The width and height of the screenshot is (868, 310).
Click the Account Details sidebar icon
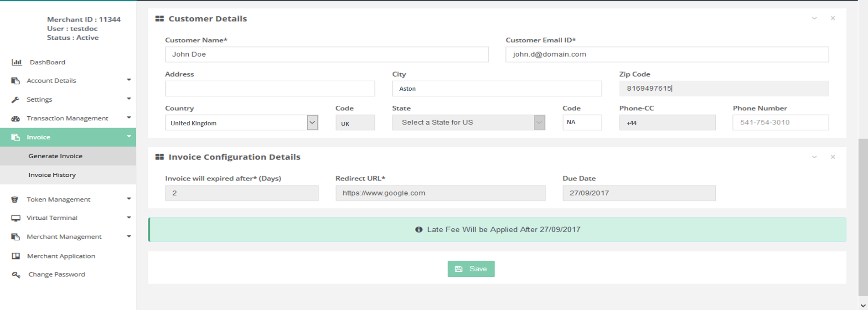(15, 81)
